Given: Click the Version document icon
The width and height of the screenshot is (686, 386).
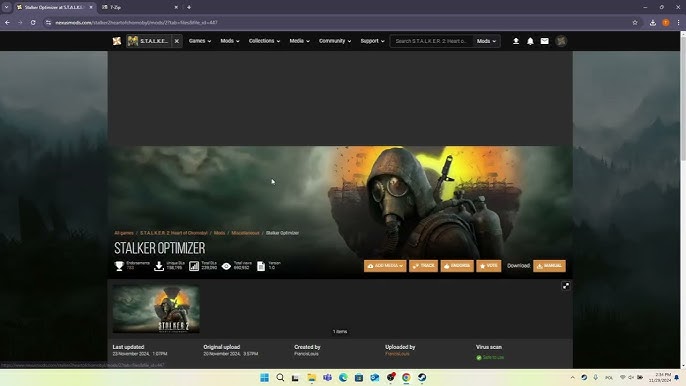Looking at the screenshot, I should pos(261,266).
